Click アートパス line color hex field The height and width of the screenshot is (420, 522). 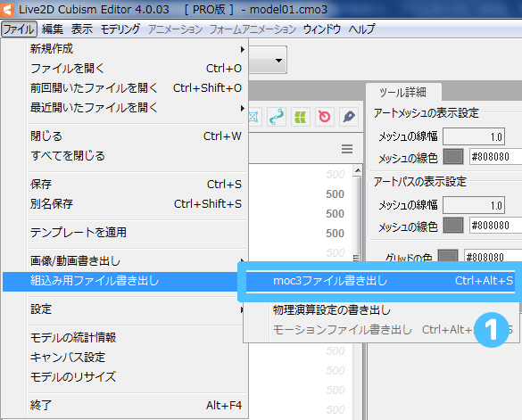[496, 226]
